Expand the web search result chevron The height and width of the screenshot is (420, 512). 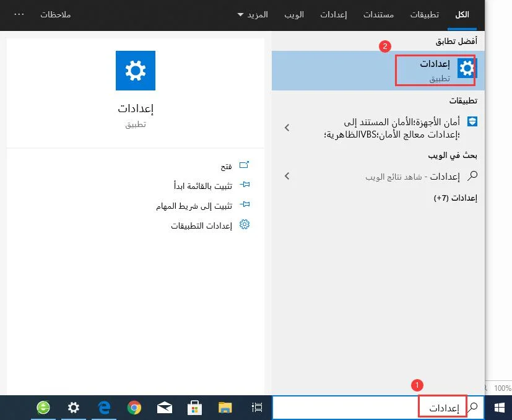tap(287, 176)
